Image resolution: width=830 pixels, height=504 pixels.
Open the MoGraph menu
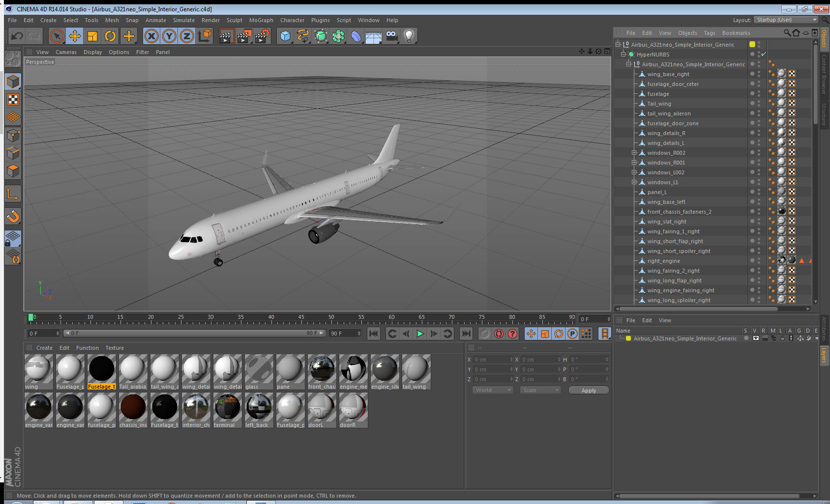261,20
